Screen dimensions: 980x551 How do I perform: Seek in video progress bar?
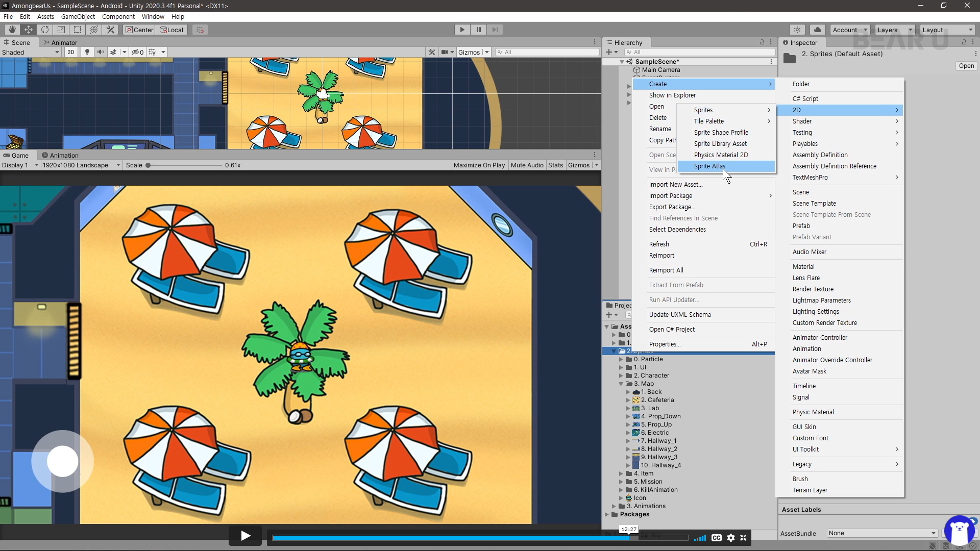[480, 537]
